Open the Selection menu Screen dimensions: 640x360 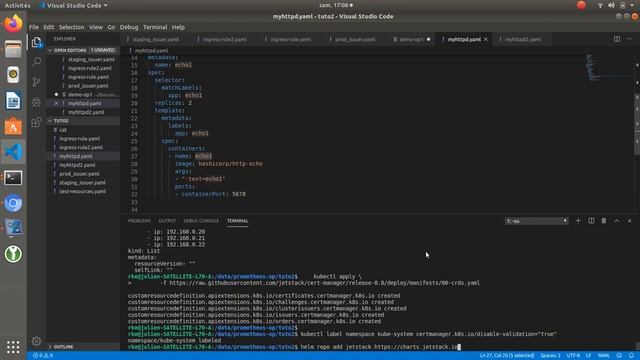pos(71,27)
